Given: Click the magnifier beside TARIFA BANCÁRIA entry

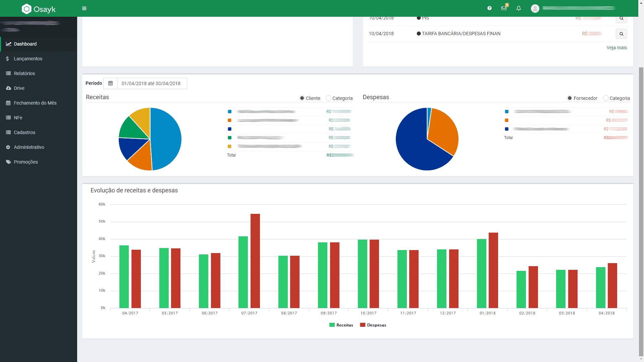Looking at the screenshot, I should [621, 34].
